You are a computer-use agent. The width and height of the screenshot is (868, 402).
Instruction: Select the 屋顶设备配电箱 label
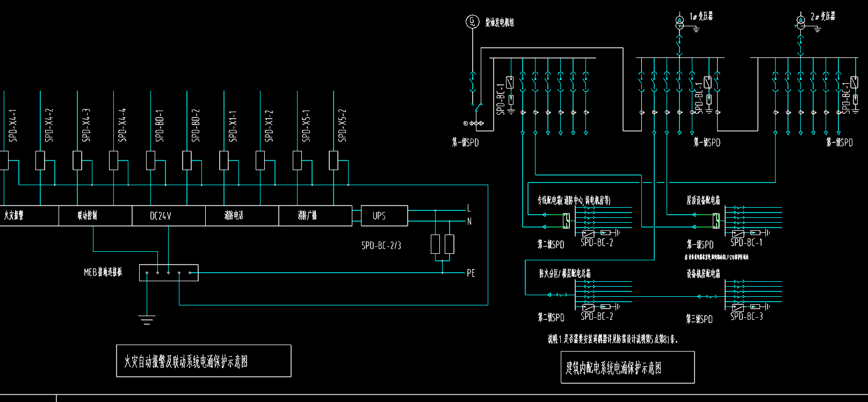pos(703,200)
